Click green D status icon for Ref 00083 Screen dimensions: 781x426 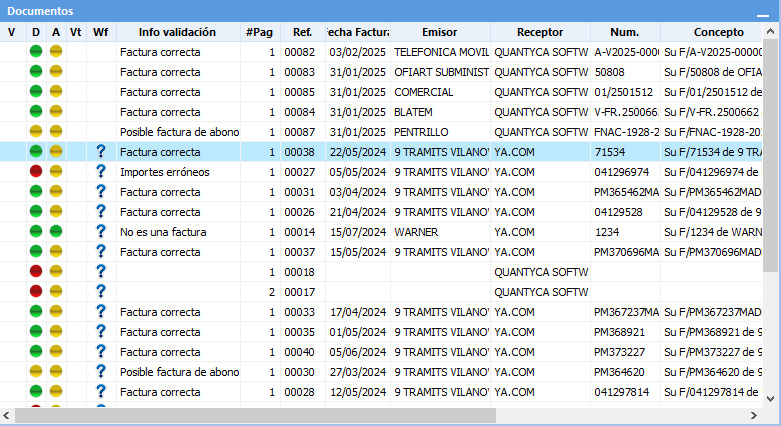coord(36,71)
